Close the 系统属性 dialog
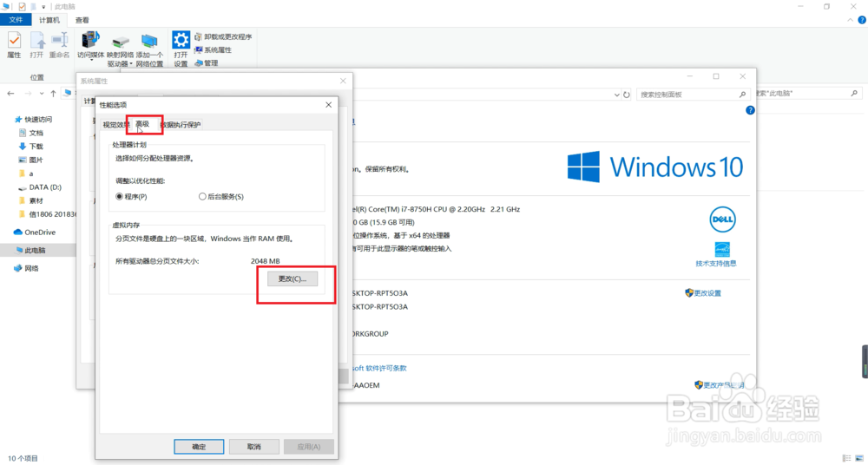The image size is (868, 465). coord(343,81)
